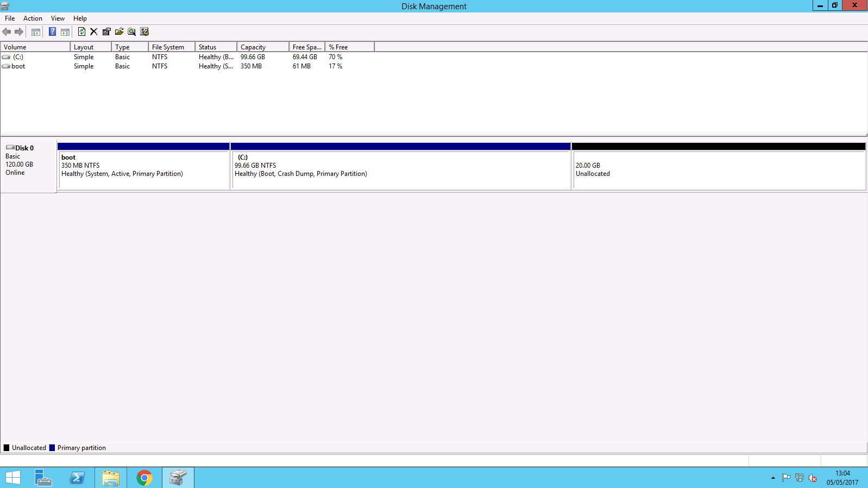Open the View menu
The image size is (868, 488).
coord(58,18)
